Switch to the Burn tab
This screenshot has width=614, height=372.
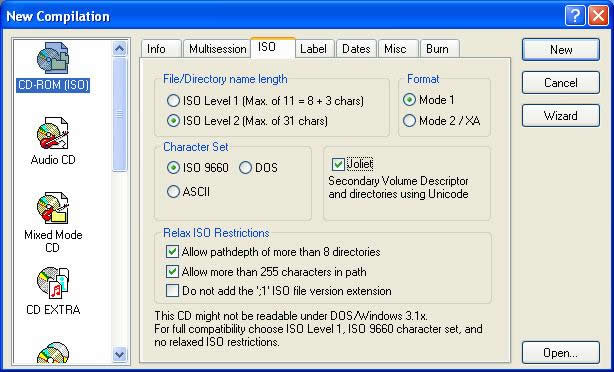[x=440, y=49]
